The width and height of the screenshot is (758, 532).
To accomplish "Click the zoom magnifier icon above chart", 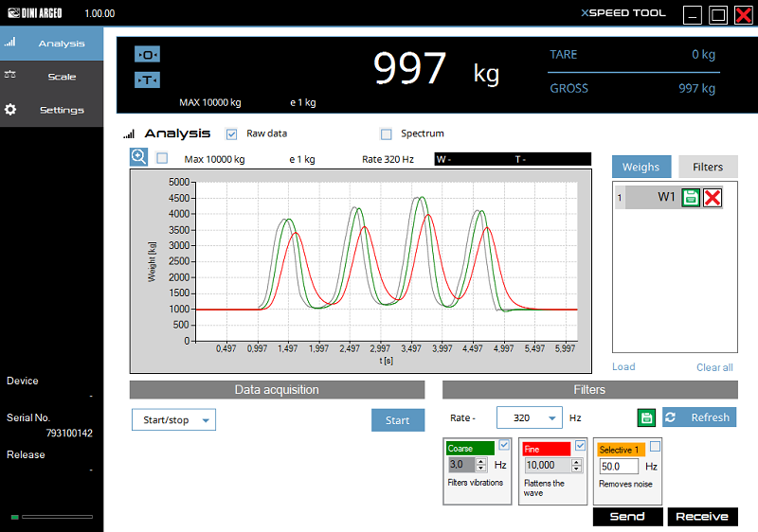I will point(138,158).
